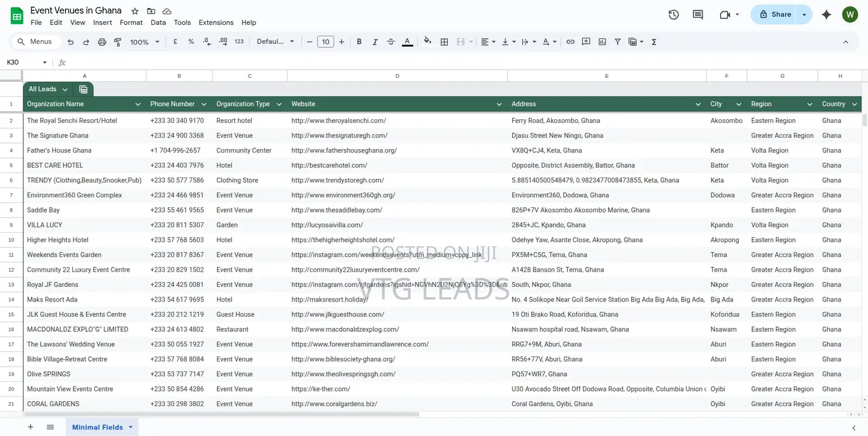Insert comment icon in toolbar
The image size is (868, 436).
point(586,42)
